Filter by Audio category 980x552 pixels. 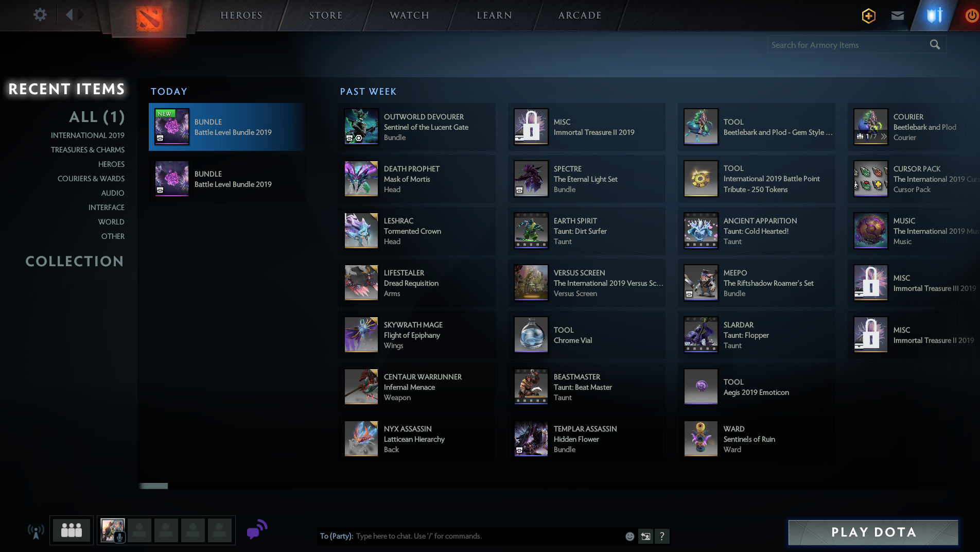(113, 193)
